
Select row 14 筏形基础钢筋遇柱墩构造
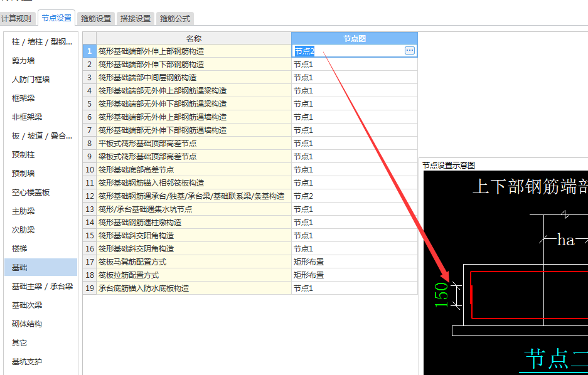click(x=194, y=222)
